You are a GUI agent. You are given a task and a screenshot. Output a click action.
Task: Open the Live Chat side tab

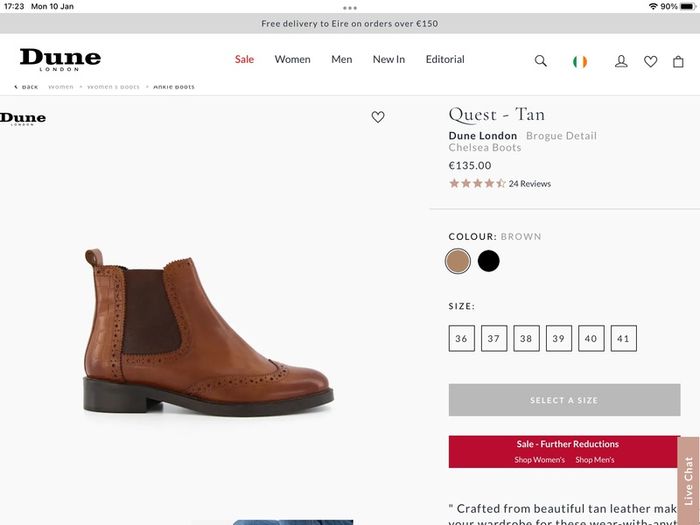pos(688,481)
